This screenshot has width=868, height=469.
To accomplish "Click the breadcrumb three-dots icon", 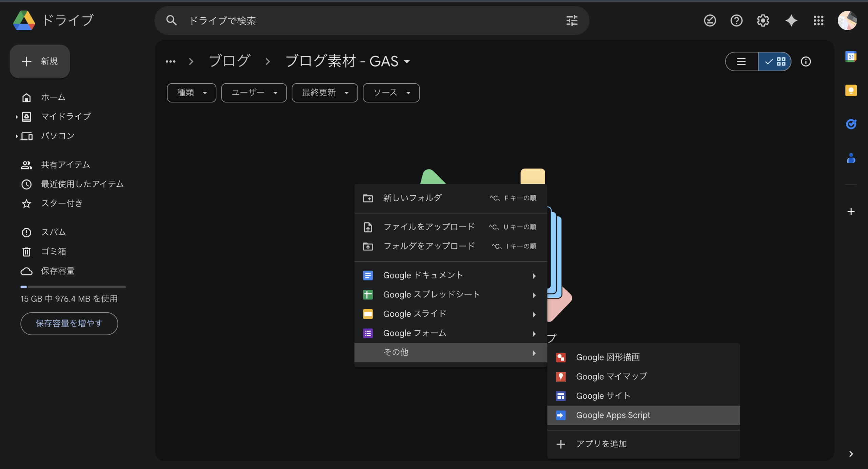I will [171, 61].
